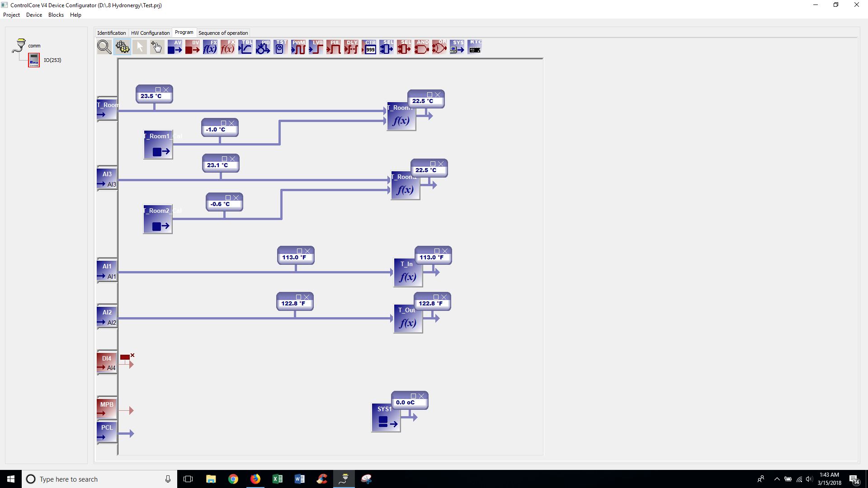The height and width of the screenshot is (488, 868).
Task: Select the DLY delay block
Action: pos(351,47)
